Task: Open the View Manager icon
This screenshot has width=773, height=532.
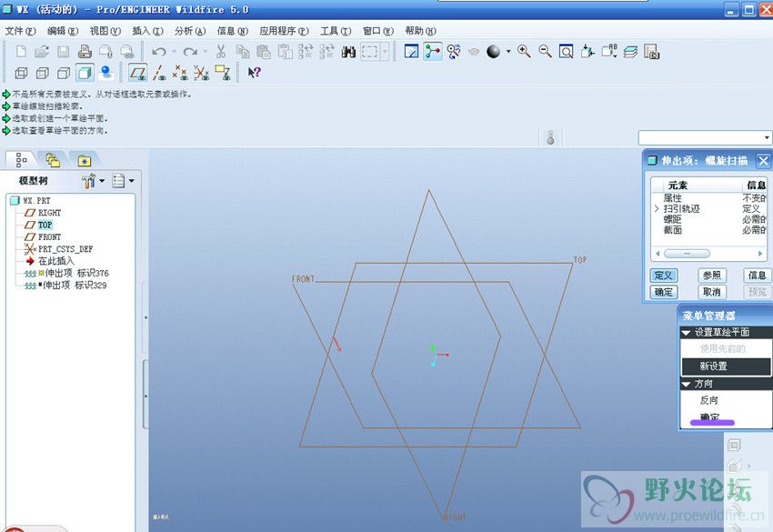Action: [x=652, y=51]
